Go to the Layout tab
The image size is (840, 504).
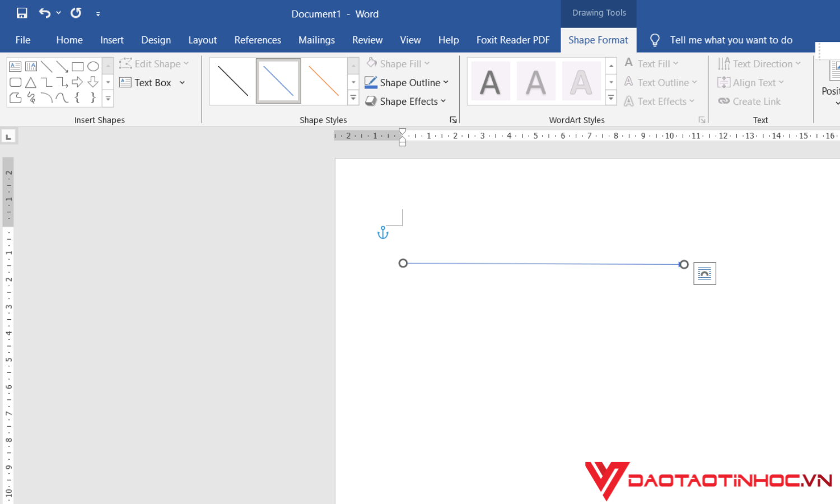(x=202, y=40)
